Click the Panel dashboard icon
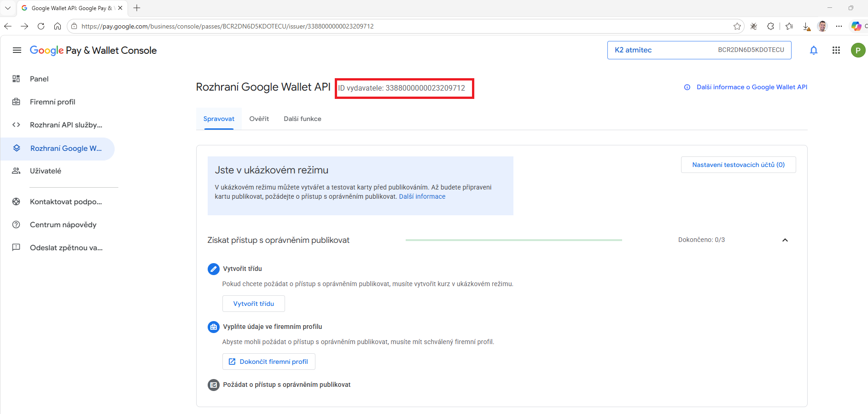 (x=16, y=79)
